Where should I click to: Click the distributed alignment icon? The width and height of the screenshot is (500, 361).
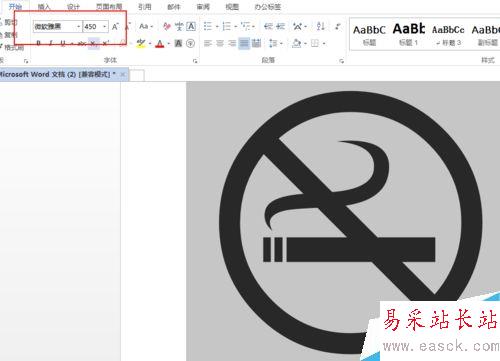click(x=256, y=43)
